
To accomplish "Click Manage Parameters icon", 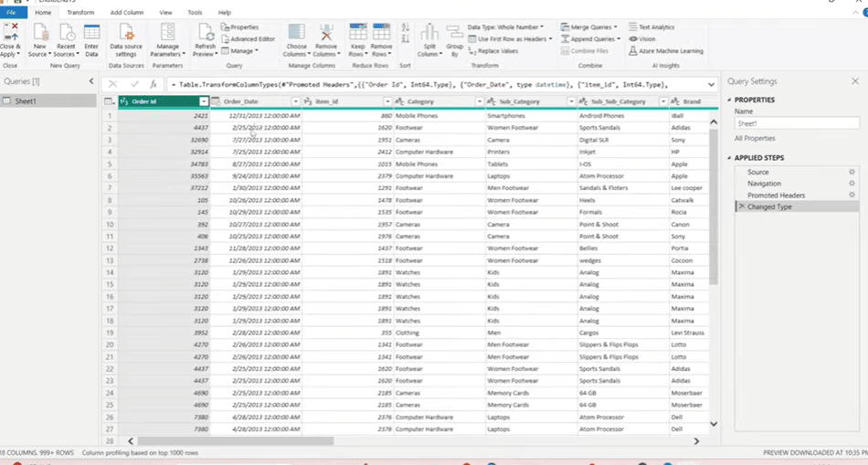I will (168, 32).
